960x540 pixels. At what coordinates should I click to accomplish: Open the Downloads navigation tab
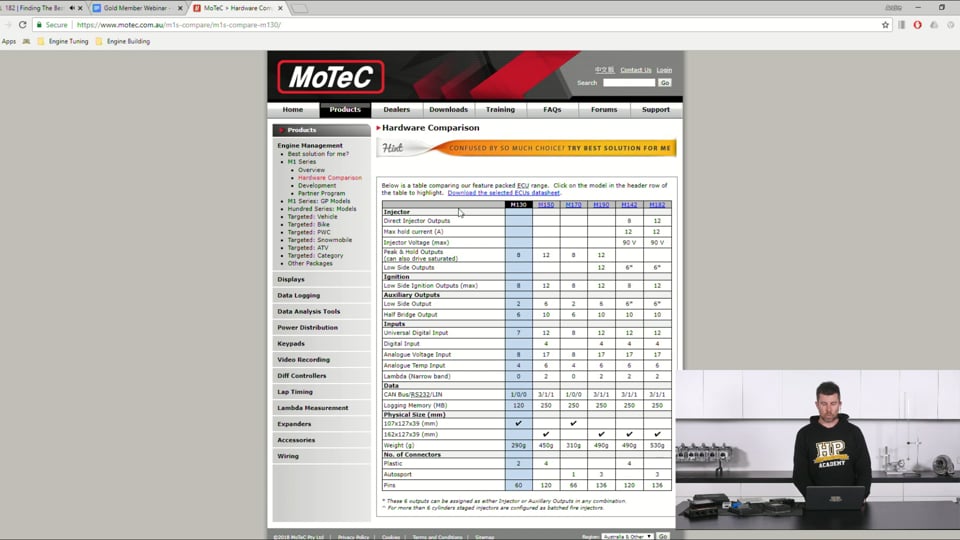click(x=448, y=110)
